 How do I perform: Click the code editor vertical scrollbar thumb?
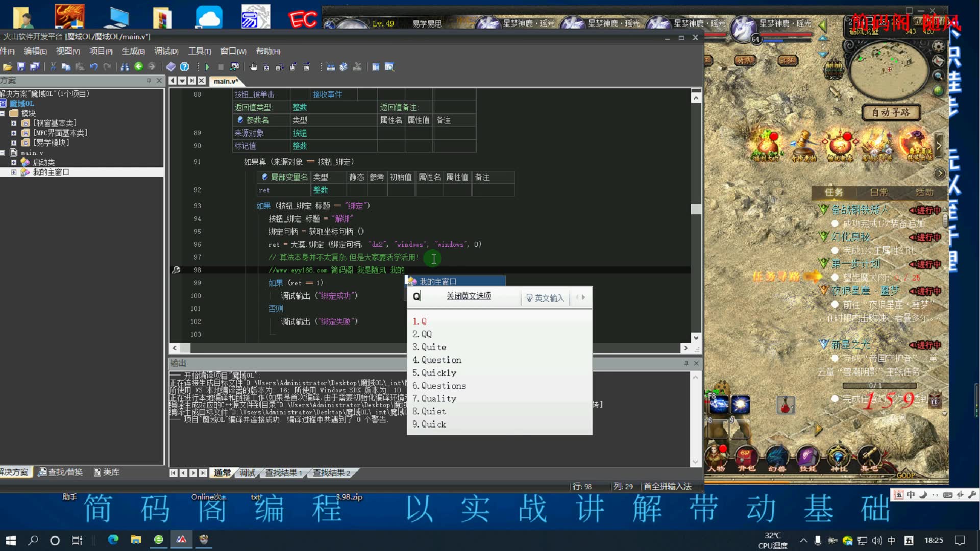[x=696, y=209]
